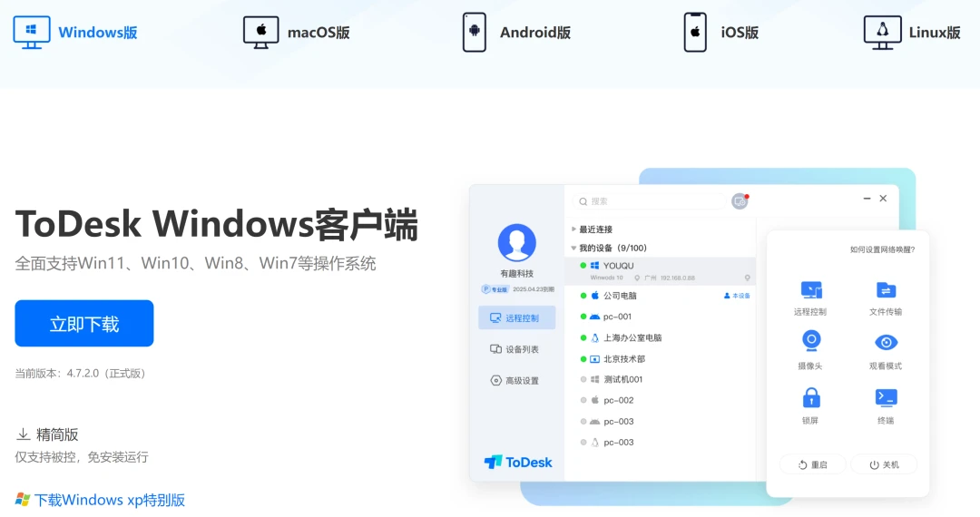Viewport: 980px width, 517px height.
Task: Click the 锁屏 lock icon
Action: [x=810, y=397]
